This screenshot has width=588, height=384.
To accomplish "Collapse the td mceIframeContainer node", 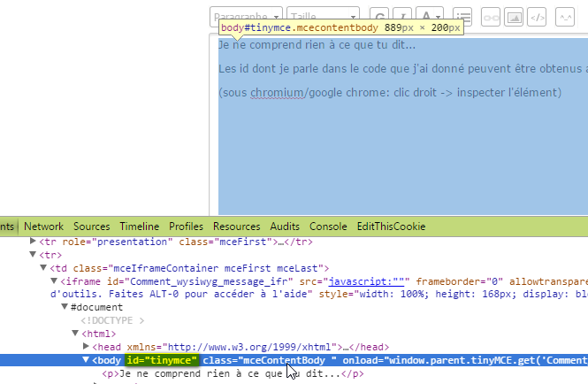I will click(43, 267).
